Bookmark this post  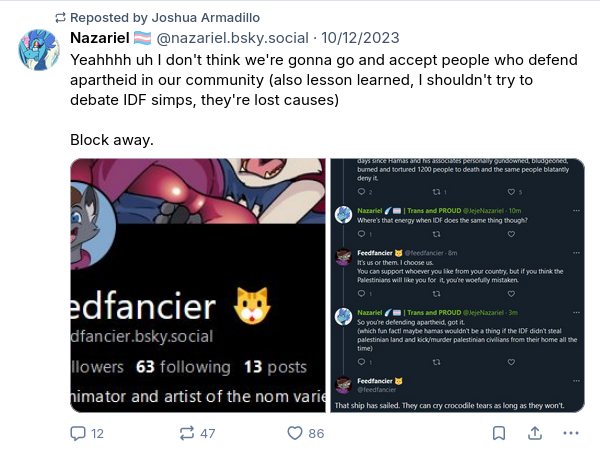[498, 433]
